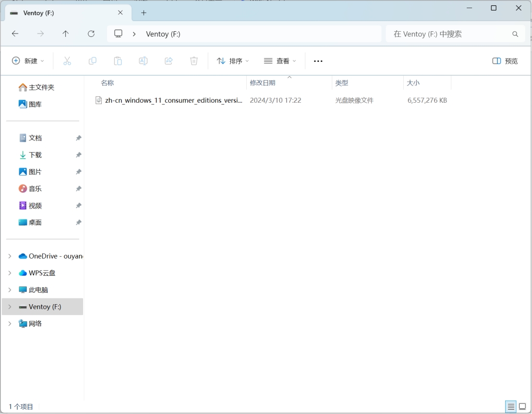The image size is (532, 414).
Task: Toggle the 预览 preview pane
Action: pos(505,61)
